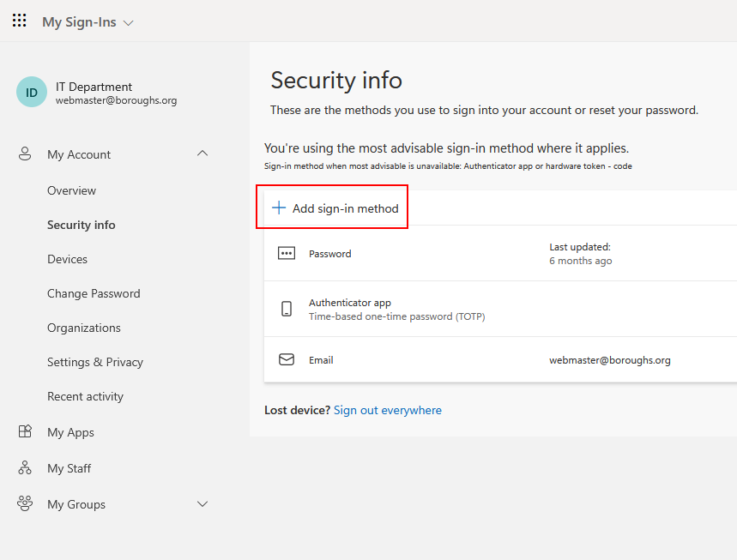737x560 pixels.
Task: Open the app launcher waffle icon
Action: coord(19,21)
